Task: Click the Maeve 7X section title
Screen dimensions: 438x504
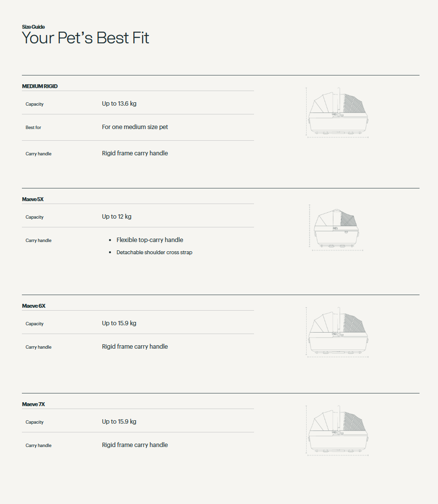Action: coord(33,404)
